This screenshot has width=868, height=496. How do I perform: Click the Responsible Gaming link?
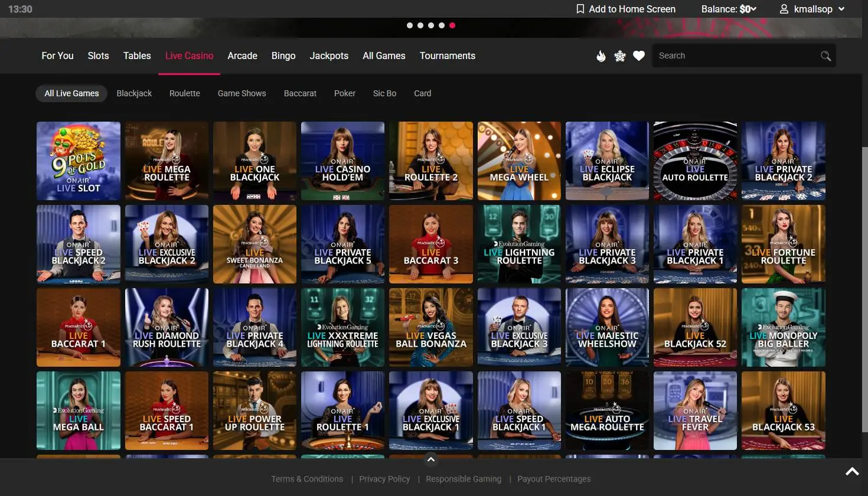(x=464, y=479)
